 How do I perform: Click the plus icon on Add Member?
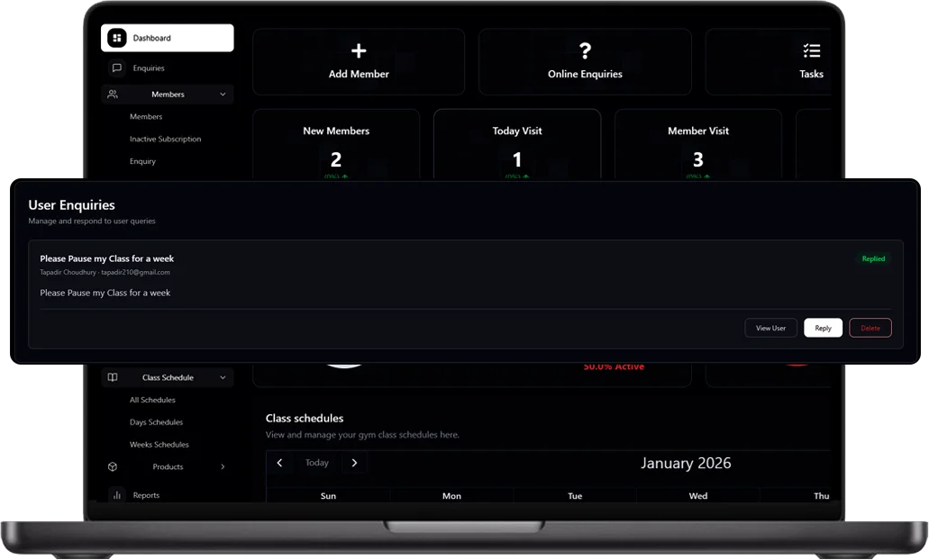point(359,51)
